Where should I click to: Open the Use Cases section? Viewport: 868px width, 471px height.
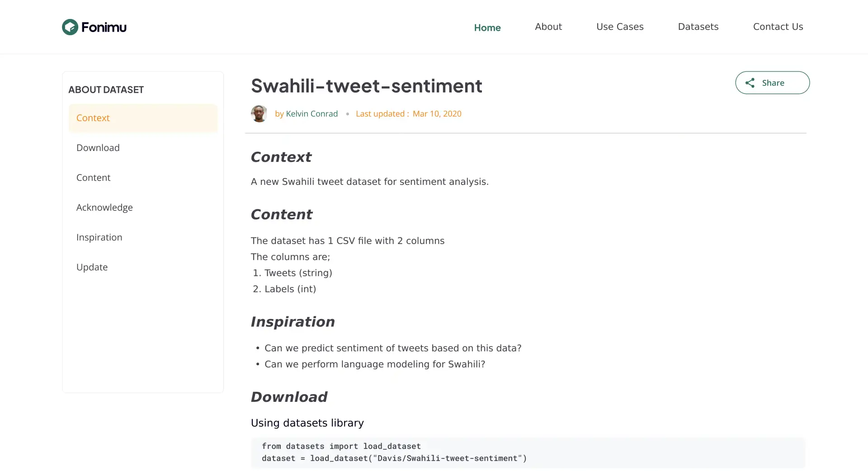(620, 27)
